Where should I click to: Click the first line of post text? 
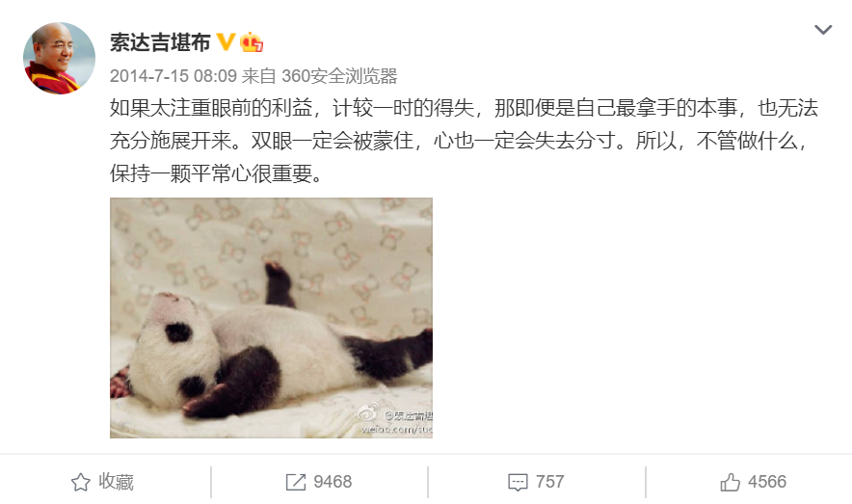point(464,108)
